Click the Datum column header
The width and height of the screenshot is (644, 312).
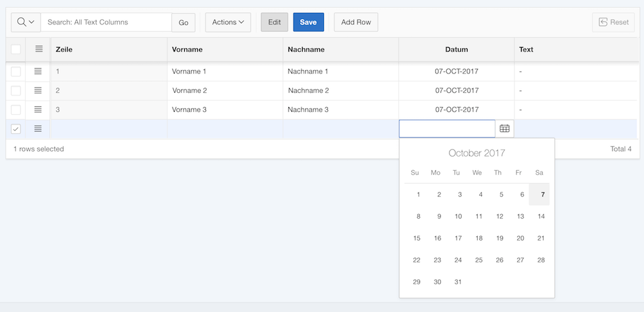[457, 50]
